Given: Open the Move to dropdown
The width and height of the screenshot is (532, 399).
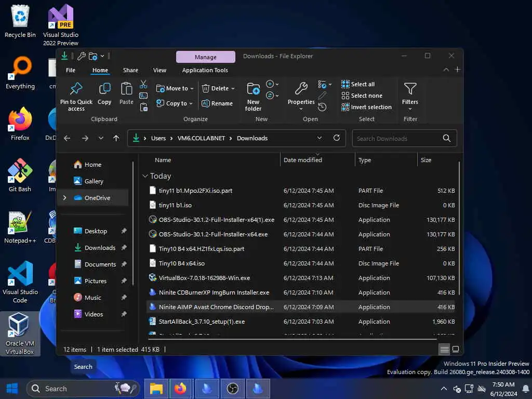Looking at the screenshot, I should [x=175, y=88].
